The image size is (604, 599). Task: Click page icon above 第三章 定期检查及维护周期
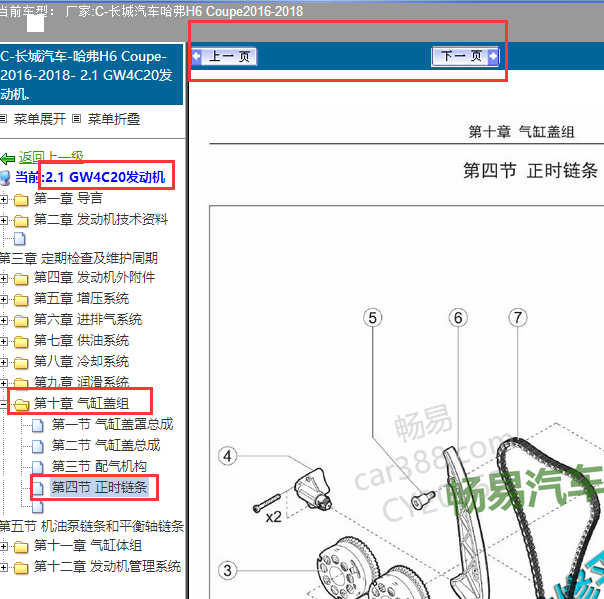click(x=20, y=239)
